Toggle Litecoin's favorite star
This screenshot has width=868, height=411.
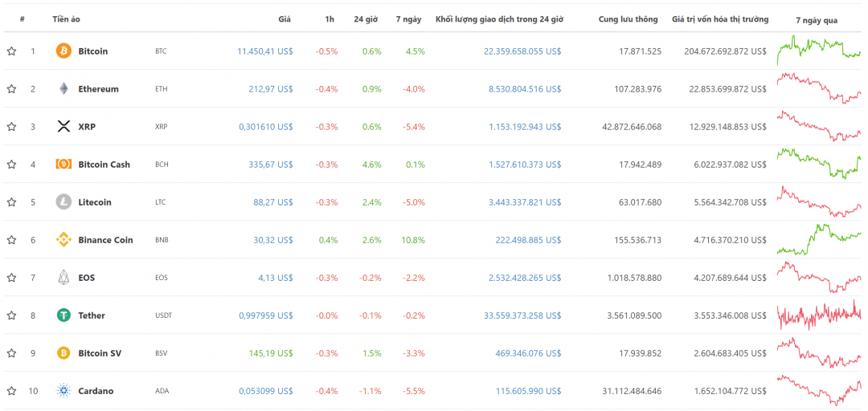coord(11,202)
